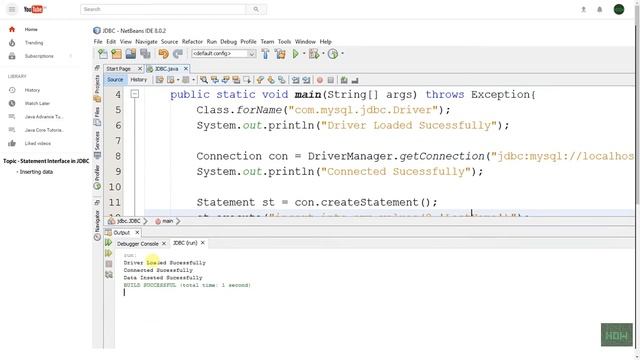Switch to the History view

coord(139,80)
